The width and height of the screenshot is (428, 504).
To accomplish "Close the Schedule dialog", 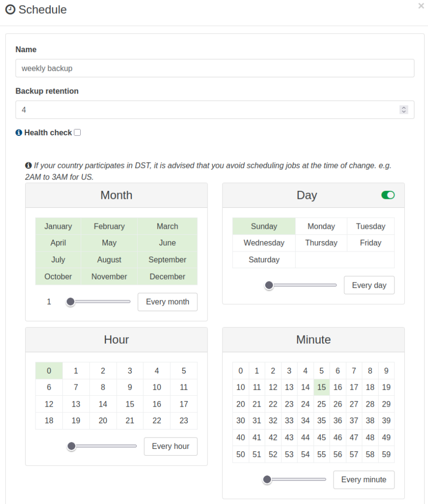I will click(x=421, y=6).
